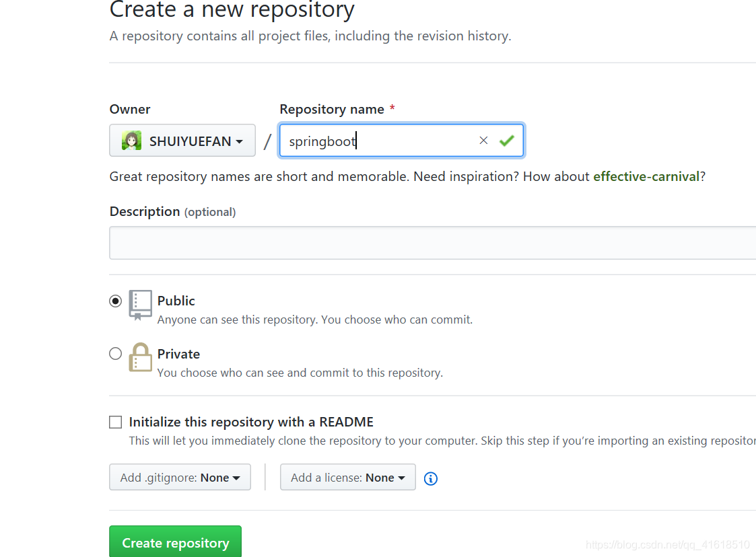Click the Initialize this repository with a README label

[x=251, y=422]
